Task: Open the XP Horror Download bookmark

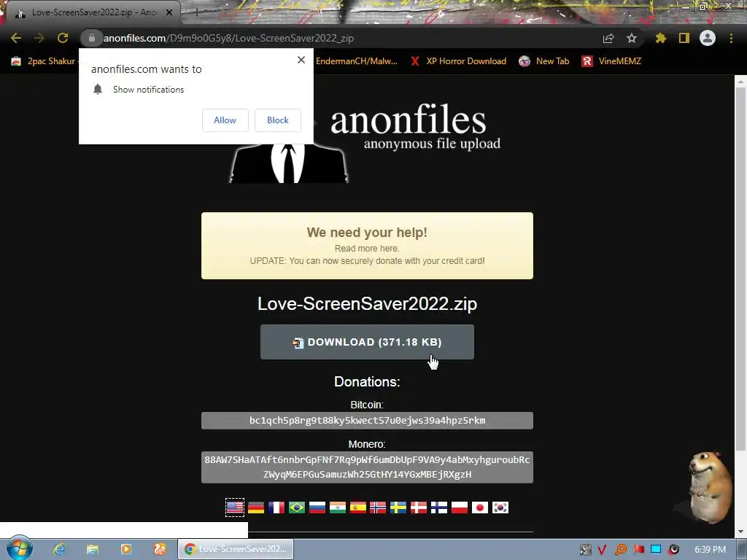Action: tap(459, 61)
